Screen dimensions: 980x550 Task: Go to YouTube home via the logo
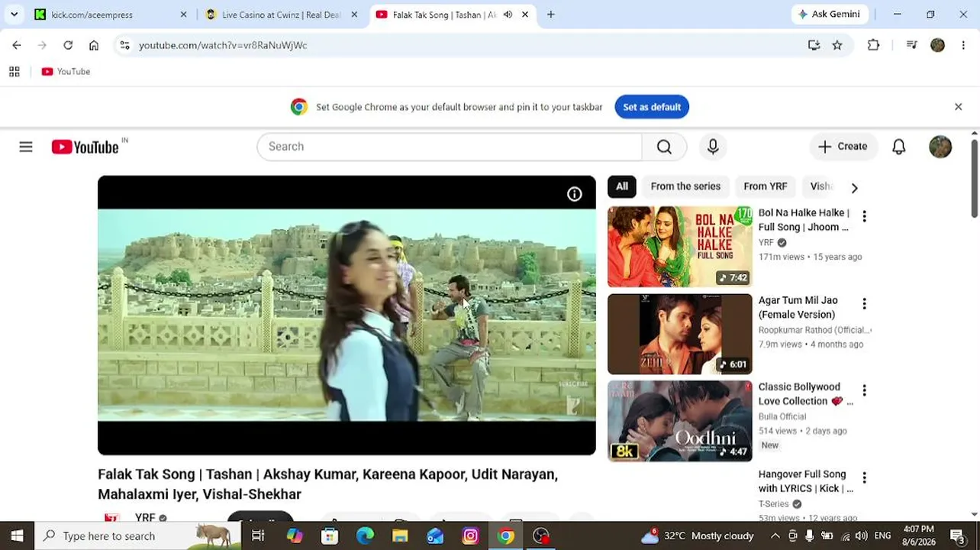pyautogui.click(x=85, y=147)
